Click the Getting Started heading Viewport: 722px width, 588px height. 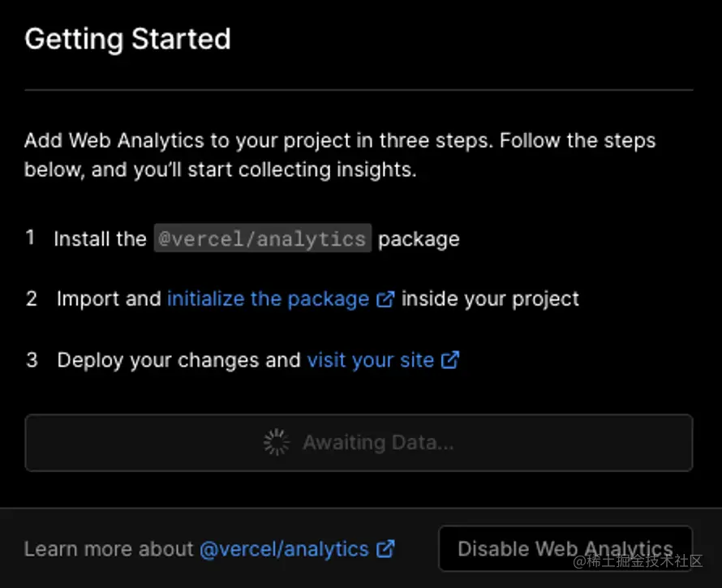pyautogui.click(x=127, y=39)
